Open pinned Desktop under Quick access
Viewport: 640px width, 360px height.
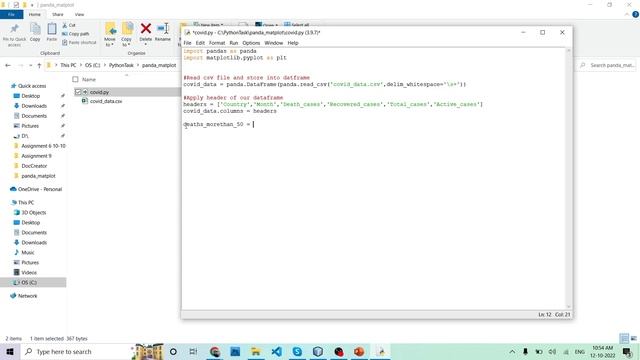tap(31, 96)
